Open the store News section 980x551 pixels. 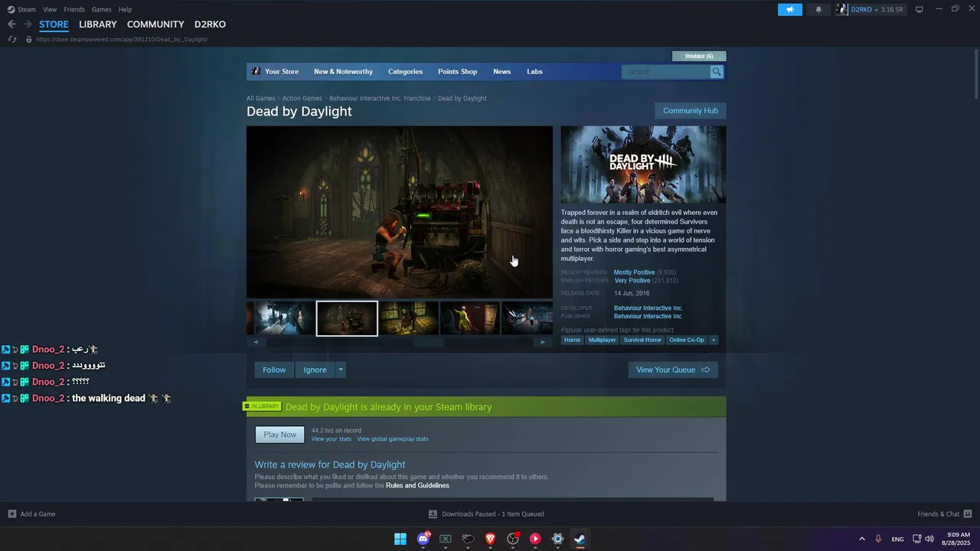(x=501, y=71)
